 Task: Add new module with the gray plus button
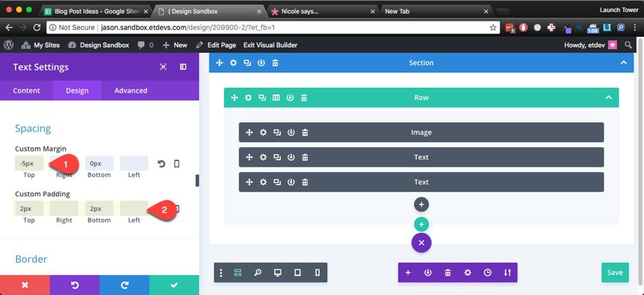422,204
